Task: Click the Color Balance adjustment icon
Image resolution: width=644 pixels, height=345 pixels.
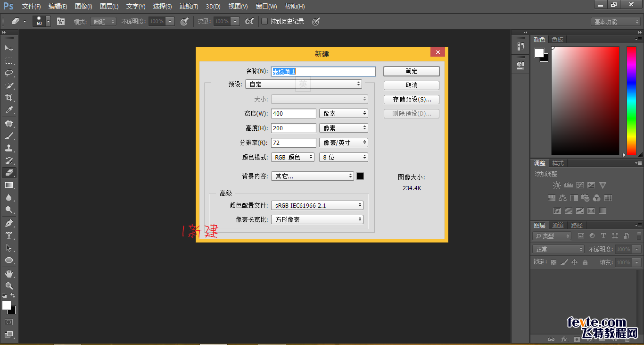Action: [x=563, y=198]
